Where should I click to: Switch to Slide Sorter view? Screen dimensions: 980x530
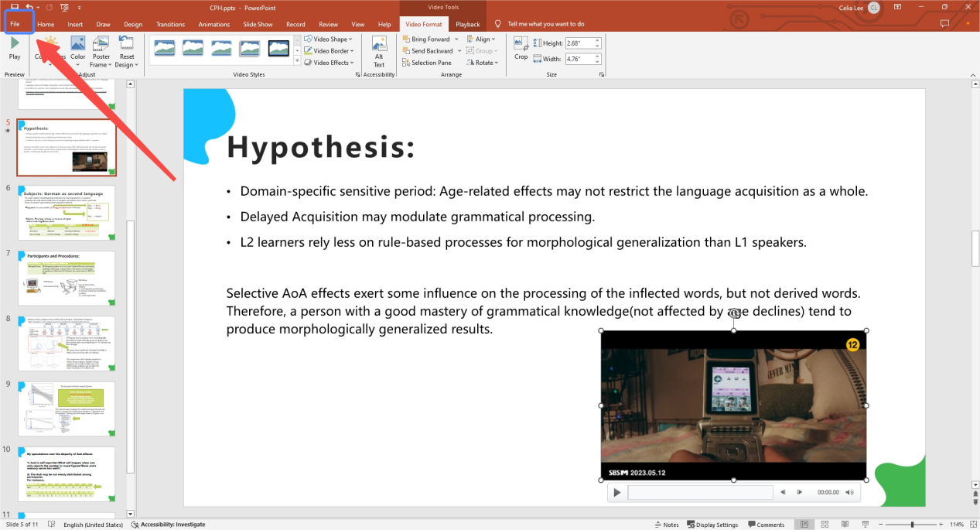click(x=825, y=525)
